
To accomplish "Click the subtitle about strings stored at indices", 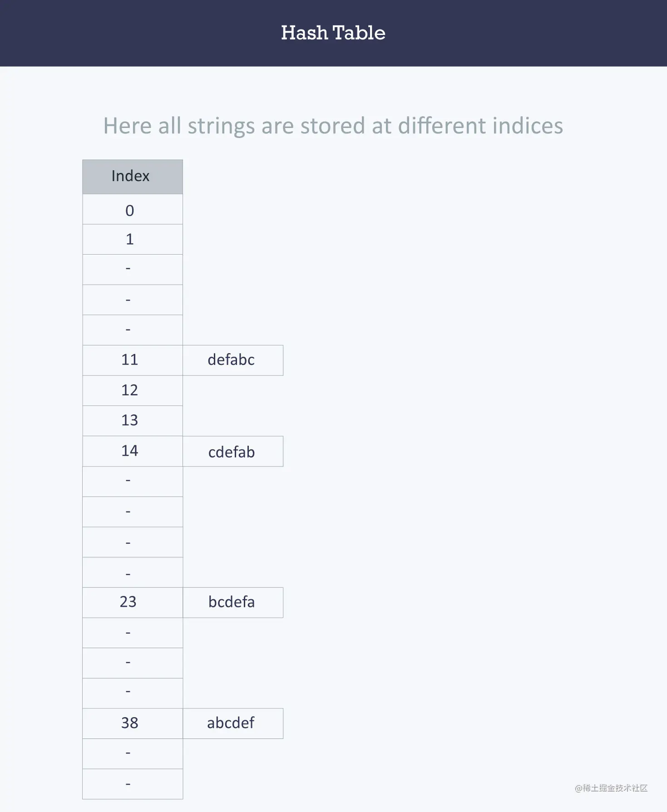I will tap(333, 126).
